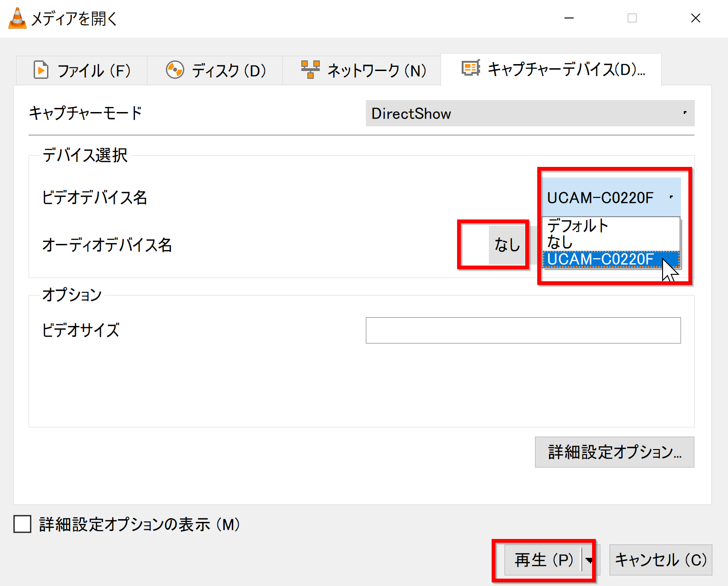The image size is (728, 586).
Task: Click the disc icon on ディスク tab
Action: pos(175,70)
